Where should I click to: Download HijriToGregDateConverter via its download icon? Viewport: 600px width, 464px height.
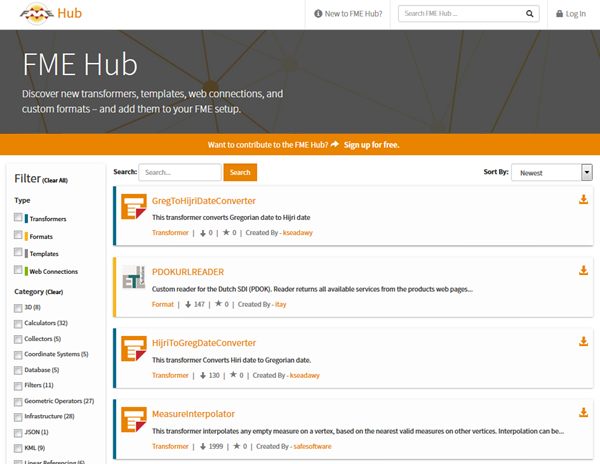[583, 341]
